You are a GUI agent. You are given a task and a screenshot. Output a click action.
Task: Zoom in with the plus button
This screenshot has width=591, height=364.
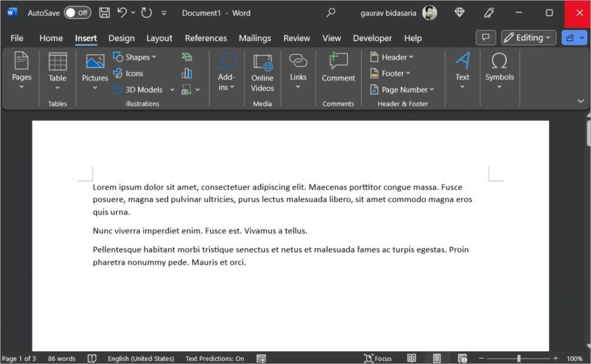click(556, 358)
